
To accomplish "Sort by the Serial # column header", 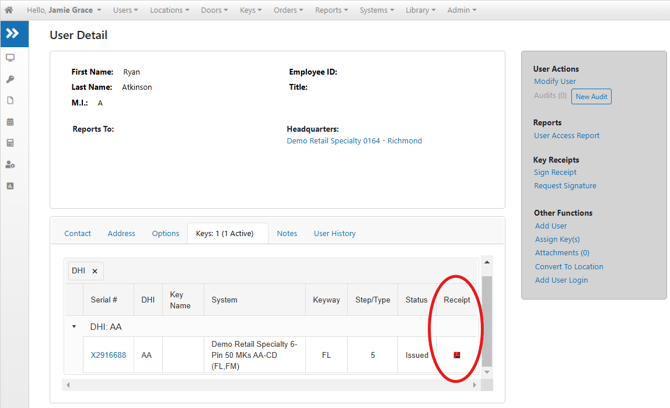I will (x=104, y=300).
